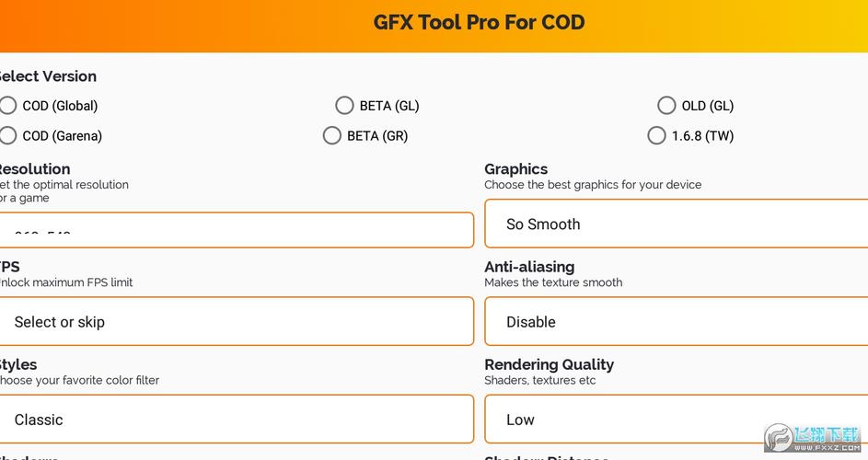Open the Rendering Quality dropdown set to Low
The image size is (868, 460).
pyautogui.click(x=676, y=419)
